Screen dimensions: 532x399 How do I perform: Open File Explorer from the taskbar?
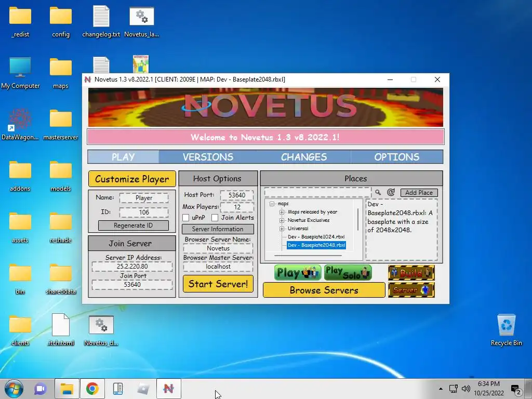pos(67,389)
